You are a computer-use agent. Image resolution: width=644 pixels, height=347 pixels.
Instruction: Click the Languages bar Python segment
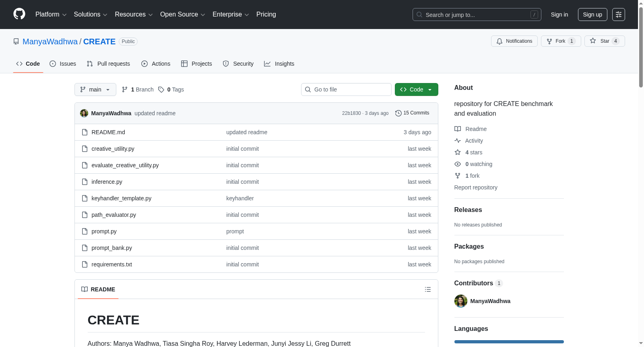pos(509,342)
